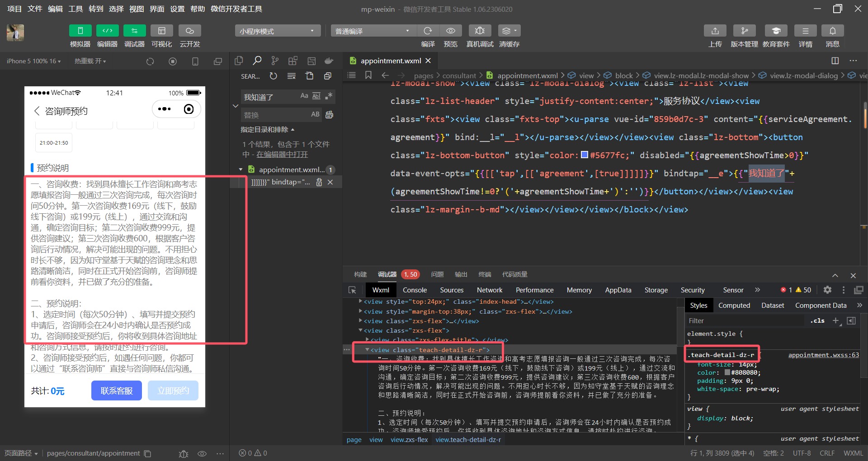Click the 清缓存 clear cache icon
Screen dimensions: 868x461
click(x=509, y=31)
